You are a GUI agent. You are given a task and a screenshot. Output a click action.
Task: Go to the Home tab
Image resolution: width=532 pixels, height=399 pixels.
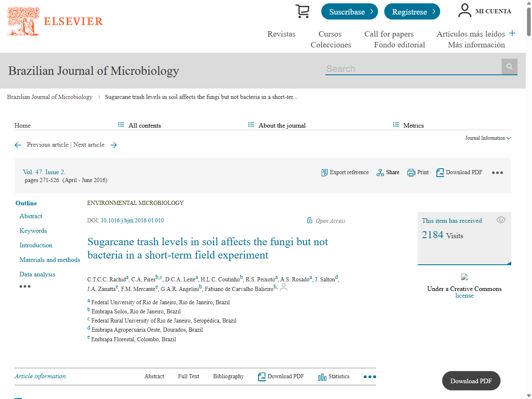pyautogui.click(x=22, y=126)
